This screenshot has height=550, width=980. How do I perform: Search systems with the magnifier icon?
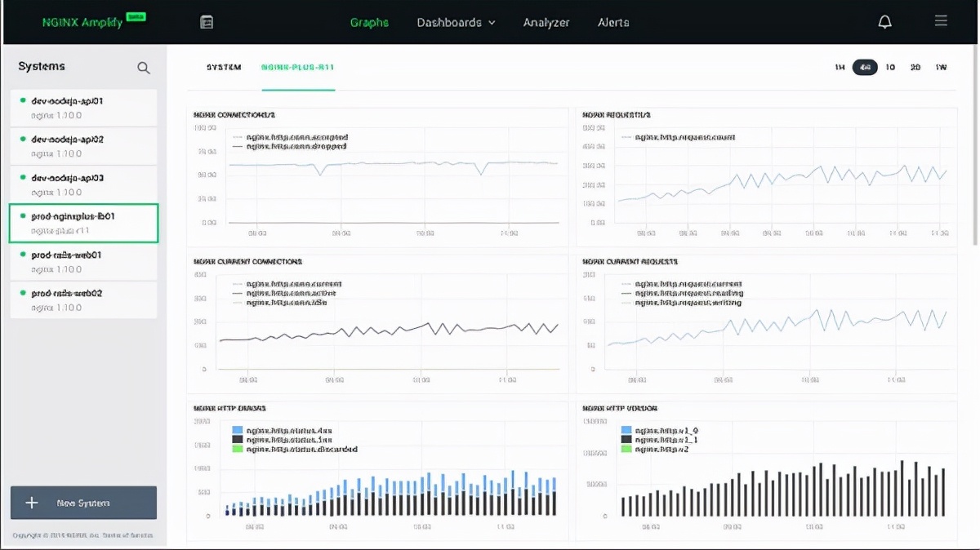(x=144, y=68)
